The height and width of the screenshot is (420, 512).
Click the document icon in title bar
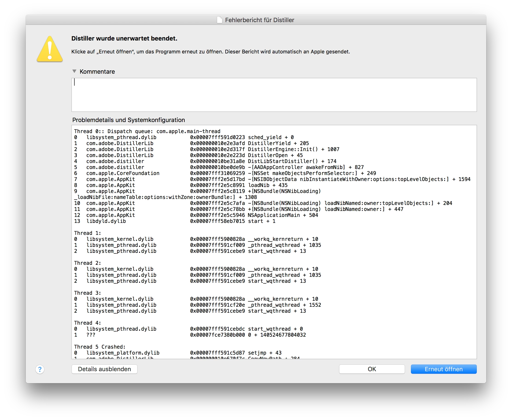pyautogui.click(x=219, y=20)
